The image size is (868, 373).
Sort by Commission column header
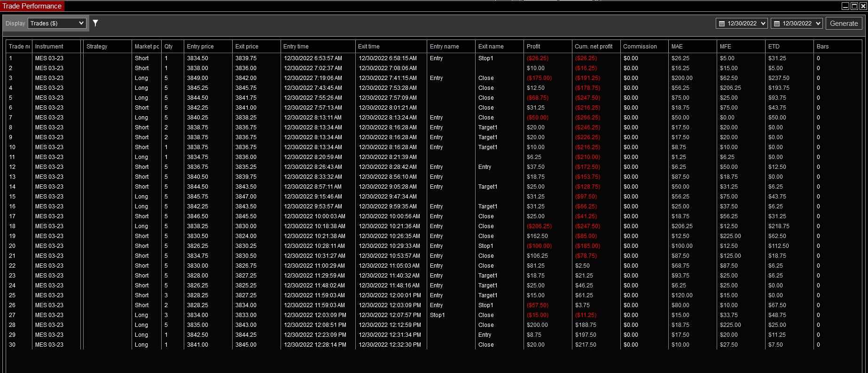click(644, 47)
